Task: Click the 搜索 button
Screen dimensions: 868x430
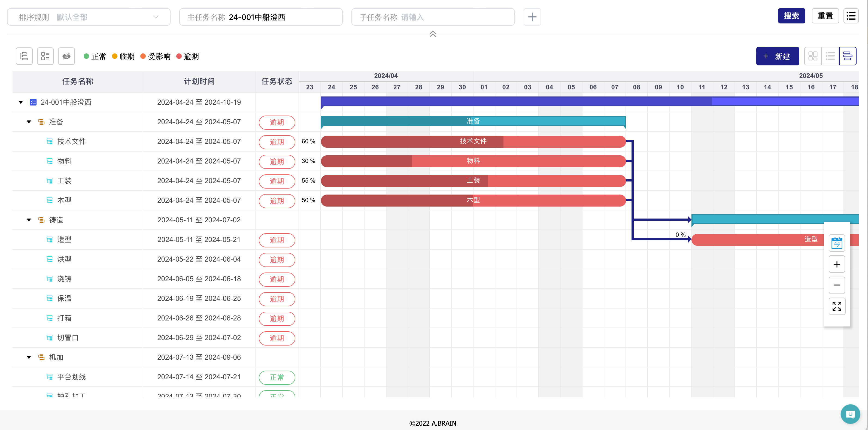Action: (x=791, y=16)
